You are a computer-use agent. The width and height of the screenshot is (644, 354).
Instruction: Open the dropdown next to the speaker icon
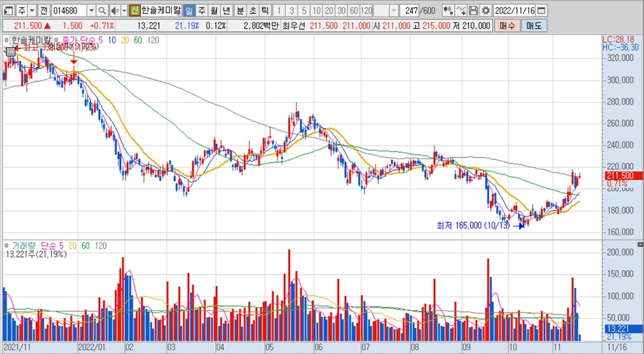point(124,10)
